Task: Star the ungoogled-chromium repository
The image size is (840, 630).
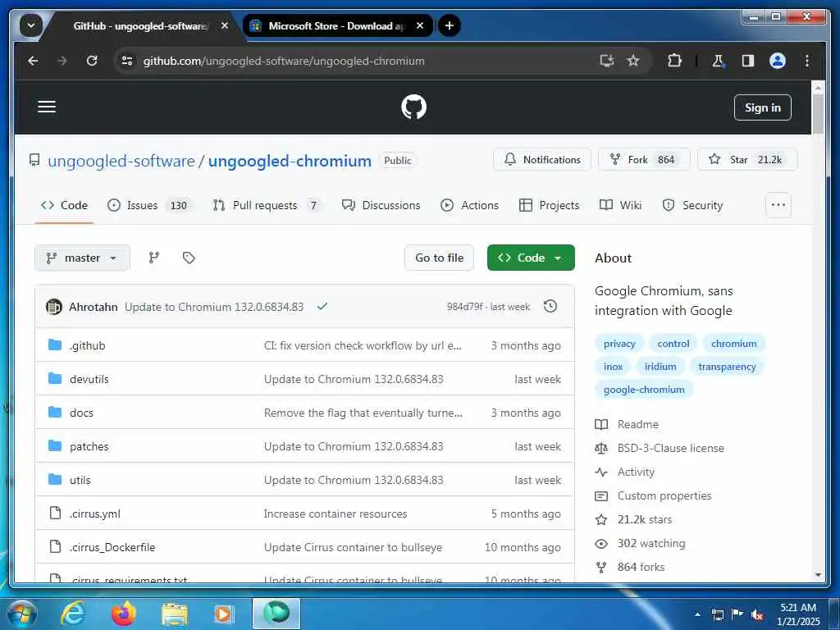Action: pyautogui.click(x=747, y=160)
